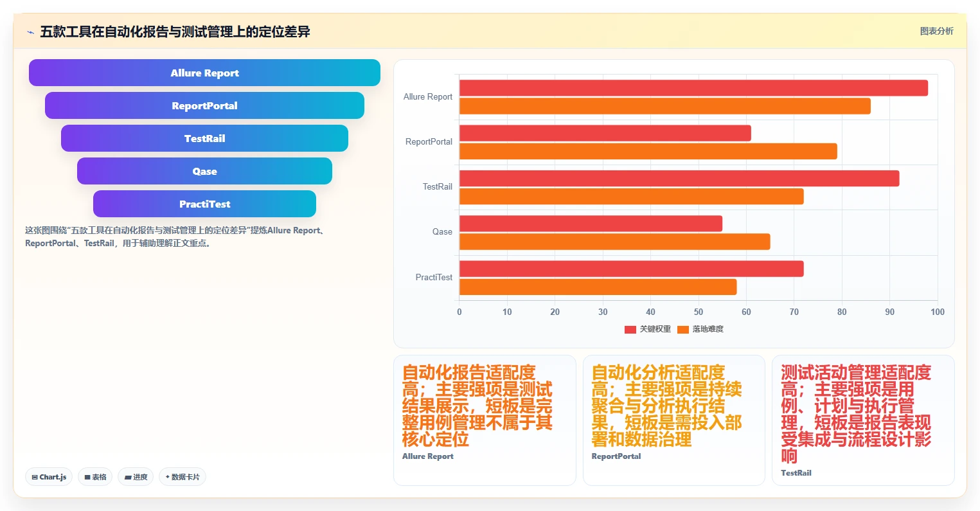Click the 表格 tag chip
980x511 pixels.
[x=95, y=477]
